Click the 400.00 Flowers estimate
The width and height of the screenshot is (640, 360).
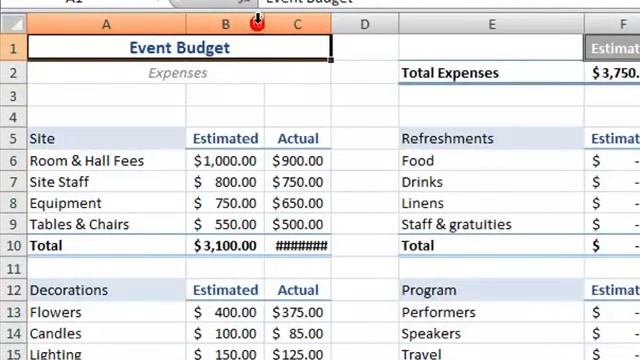225,312
